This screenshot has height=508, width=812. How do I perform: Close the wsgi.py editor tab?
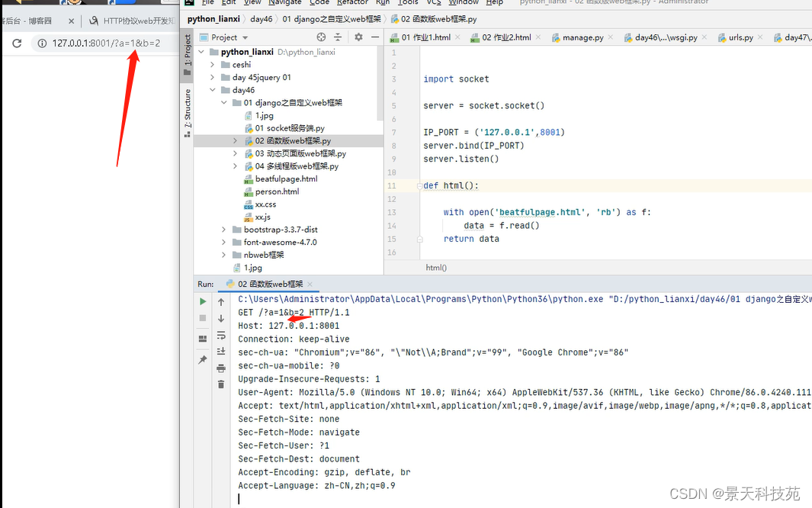tap(704, 37)
